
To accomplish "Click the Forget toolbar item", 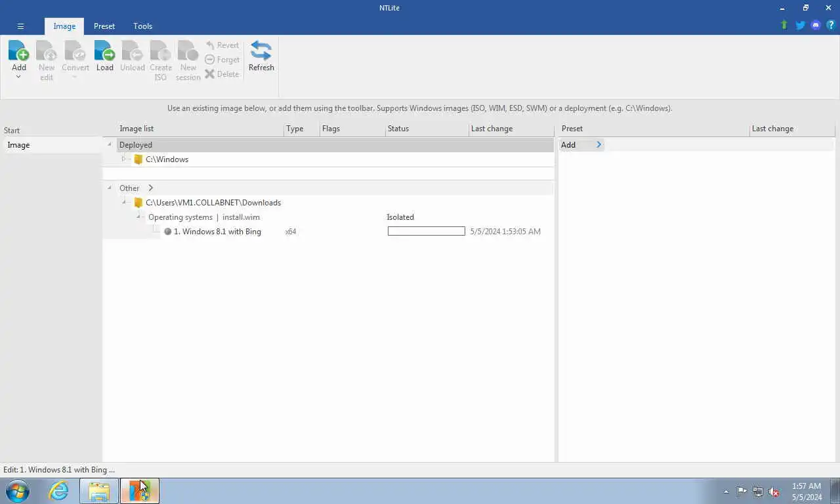I will pyautogui.click(x=222, y=60).
